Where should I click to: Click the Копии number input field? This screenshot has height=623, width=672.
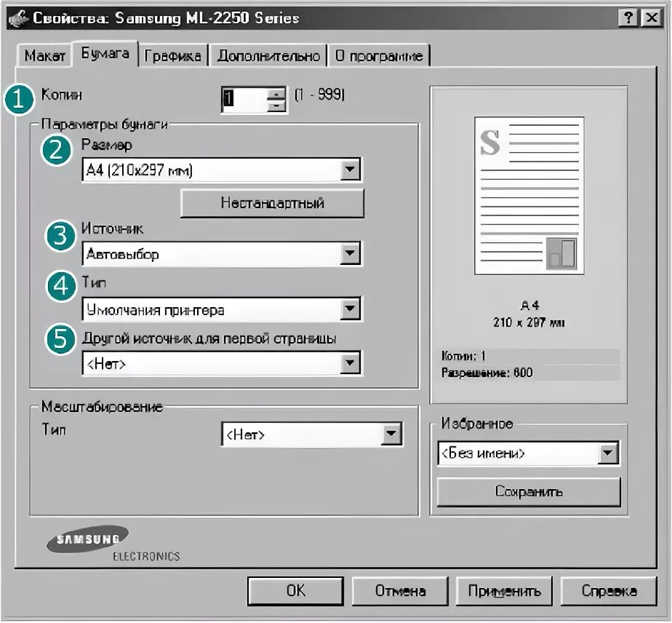[x=244, y=100]
